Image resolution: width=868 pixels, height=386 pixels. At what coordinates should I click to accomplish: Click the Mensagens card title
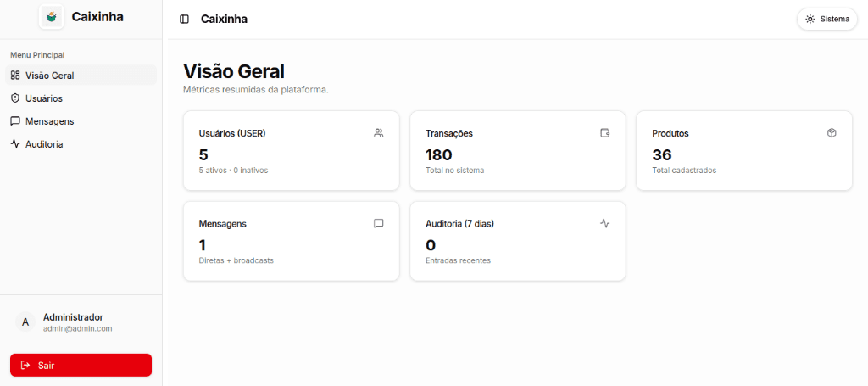tap(223, 224)
